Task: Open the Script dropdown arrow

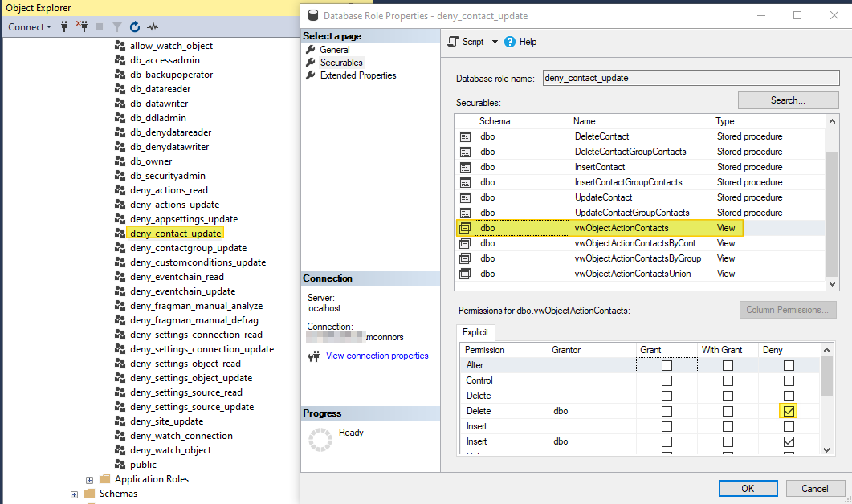Action: click(x=495, y=42)
